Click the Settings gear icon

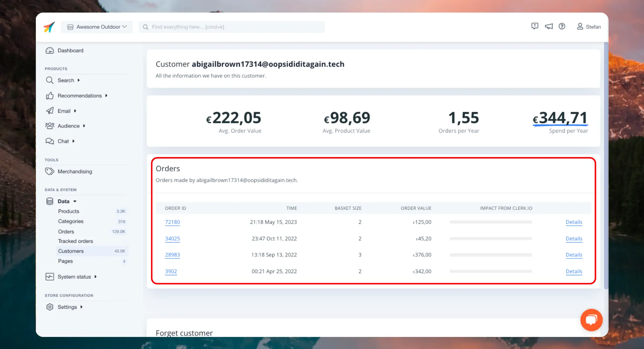coord(50,307)
